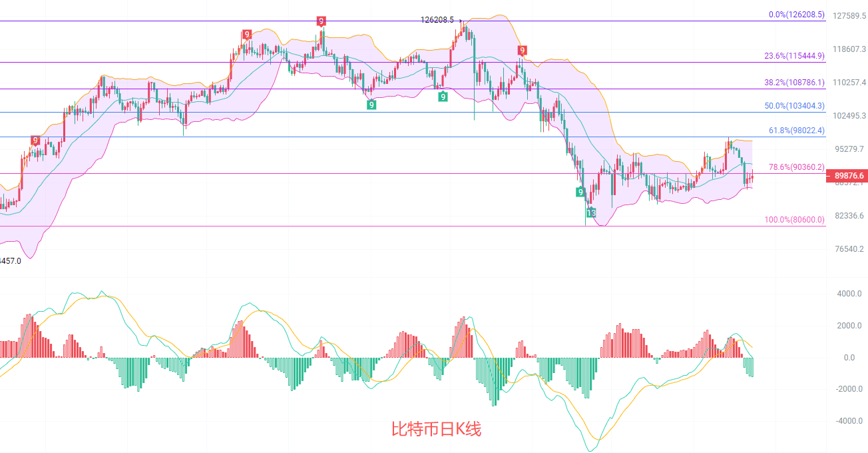Click the 61.8%(98022.4) retracement label

[796, 131]
